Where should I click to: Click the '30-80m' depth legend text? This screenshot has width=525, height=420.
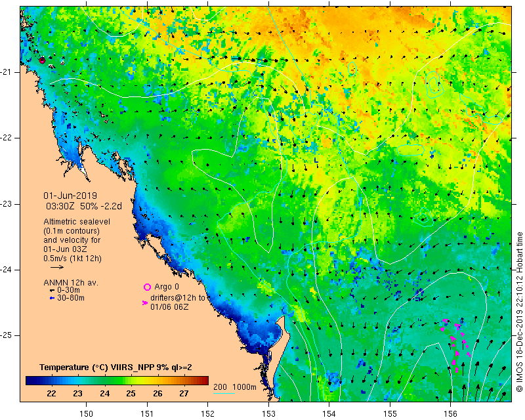pos(71,298)
